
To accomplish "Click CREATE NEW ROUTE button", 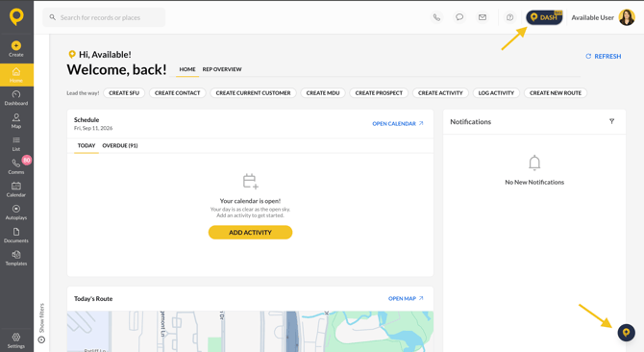I will pos(556,93).
